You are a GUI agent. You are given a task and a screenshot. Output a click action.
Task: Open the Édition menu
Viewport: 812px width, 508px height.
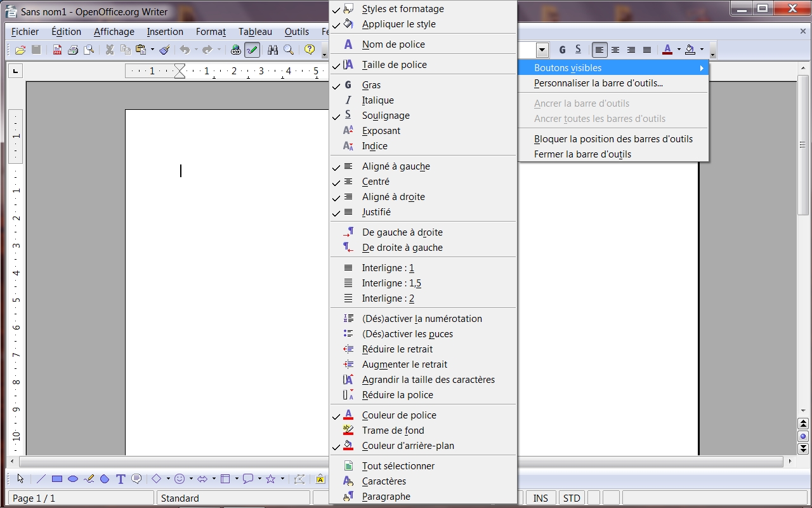point(67,32)
